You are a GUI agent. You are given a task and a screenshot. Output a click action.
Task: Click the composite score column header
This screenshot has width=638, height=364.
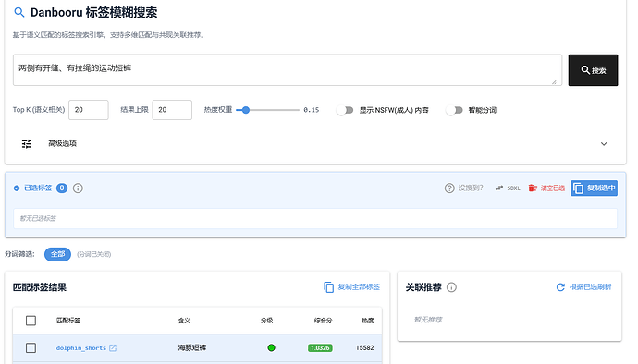click(323, 321)
